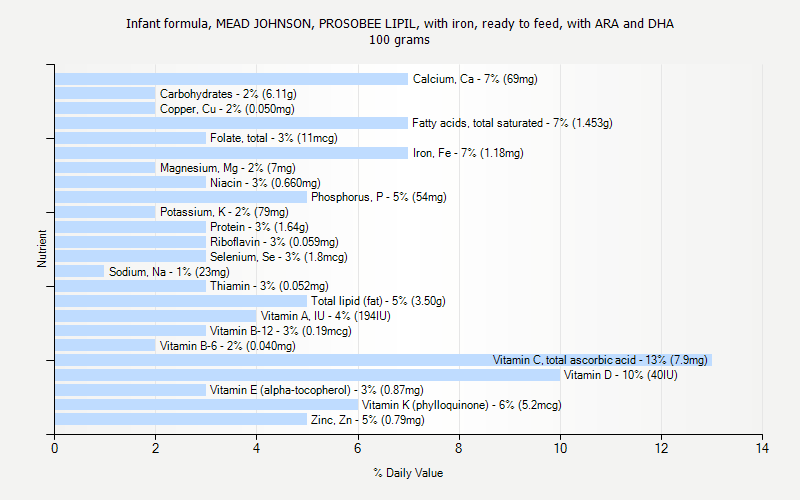This screenshot has width=800, height=500.
Task: Select the Calcium, Ca bar
Action: pos(231,79)
